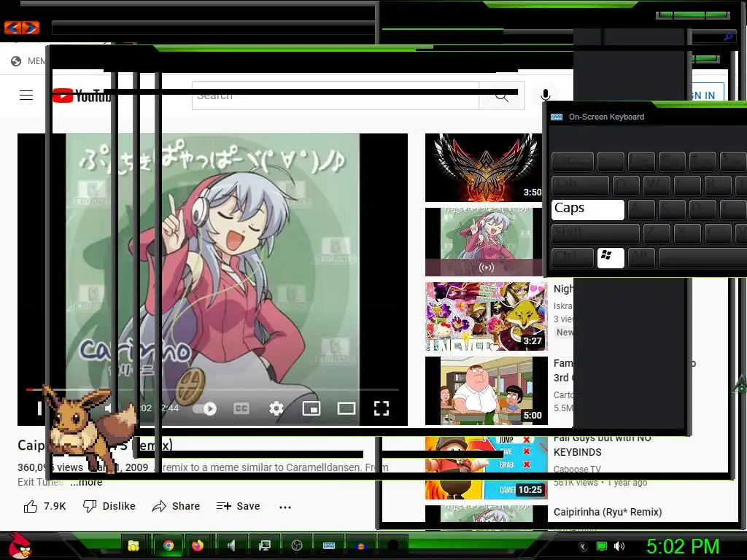The height and width of the screenshot is (560, 747).
Task: Click the SIGN IN button
Action: tap(707, 96)
